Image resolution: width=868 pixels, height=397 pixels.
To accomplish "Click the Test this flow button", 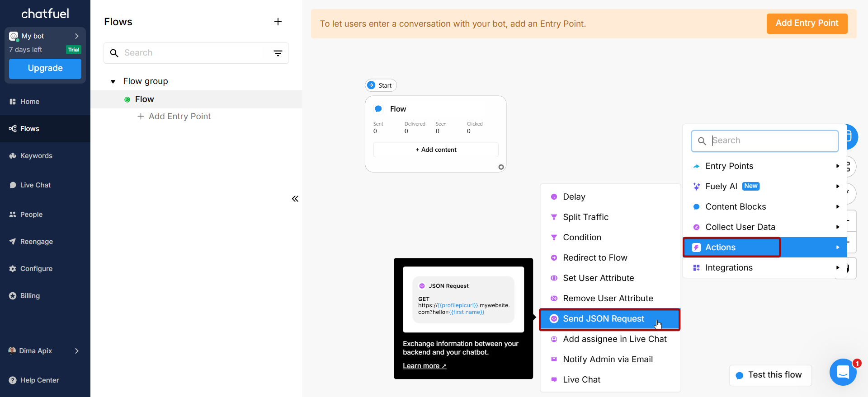I will point(770,375).
